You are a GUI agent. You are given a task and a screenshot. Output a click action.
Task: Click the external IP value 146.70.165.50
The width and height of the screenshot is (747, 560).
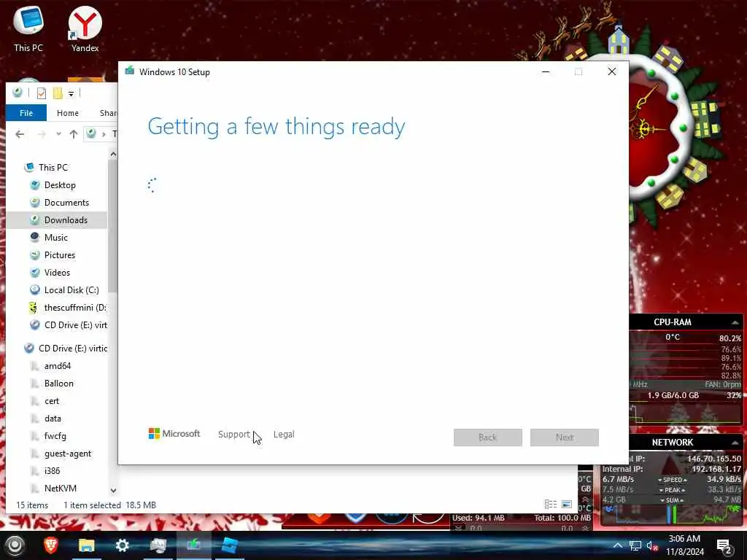click(713, 459)
